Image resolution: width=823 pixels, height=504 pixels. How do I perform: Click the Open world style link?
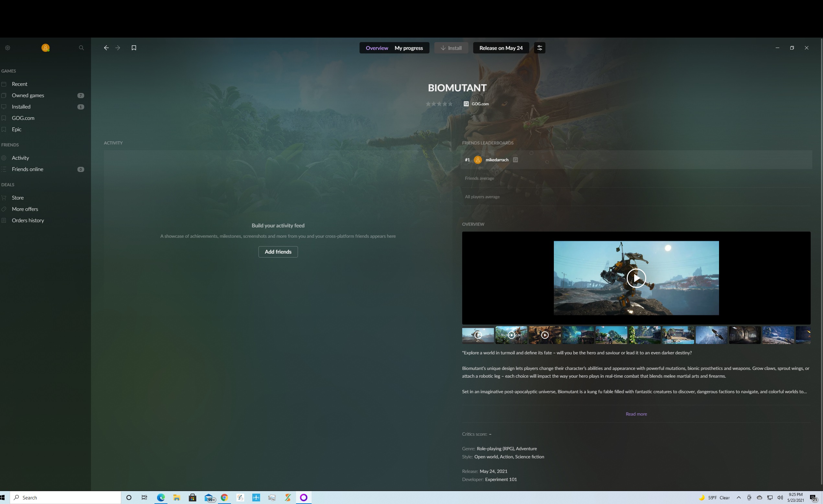486,457
